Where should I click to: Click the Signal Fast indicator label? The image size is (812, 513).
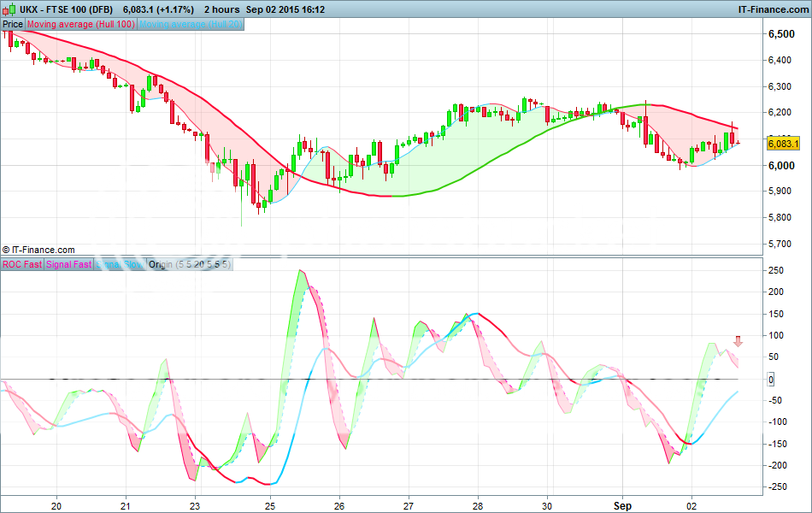(x=69, y=264)
